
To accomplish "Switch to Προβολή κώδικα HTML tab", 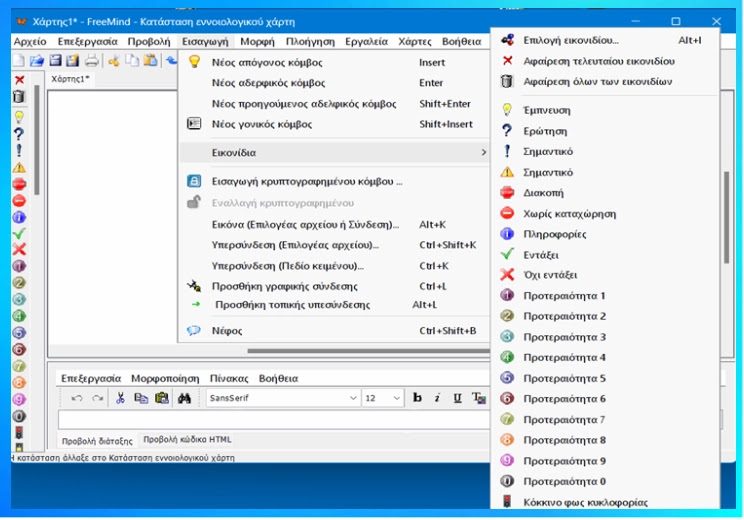I will click(x=187, y=439).
